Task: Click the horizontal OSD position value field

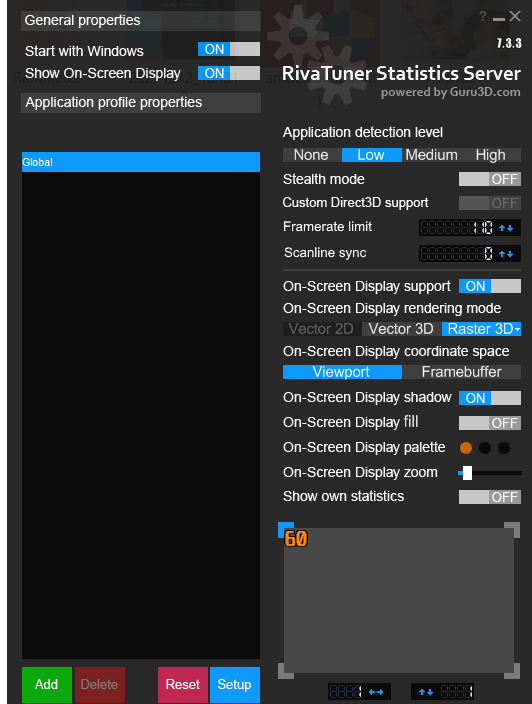Action: point(346,691)
